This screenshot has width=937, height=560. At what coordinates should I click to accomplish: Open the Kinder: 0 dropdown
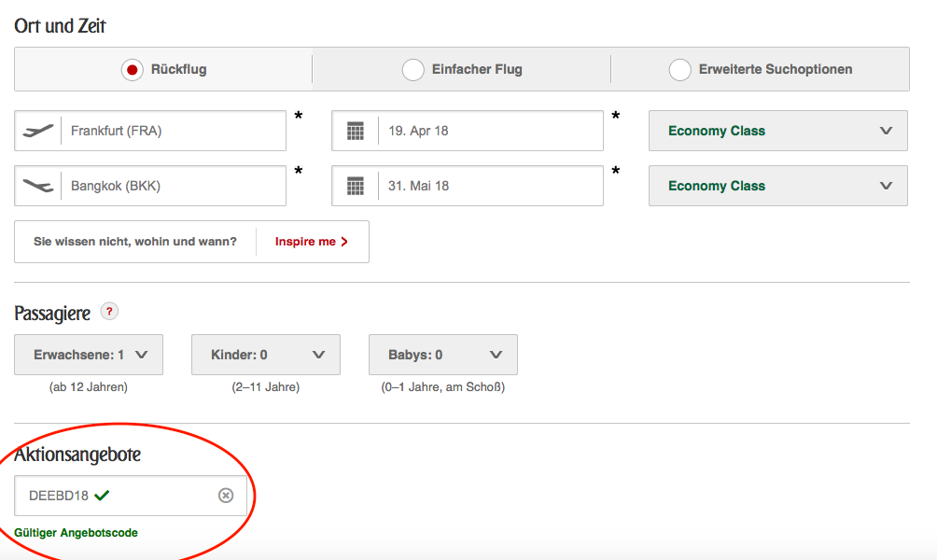[266, 355]
